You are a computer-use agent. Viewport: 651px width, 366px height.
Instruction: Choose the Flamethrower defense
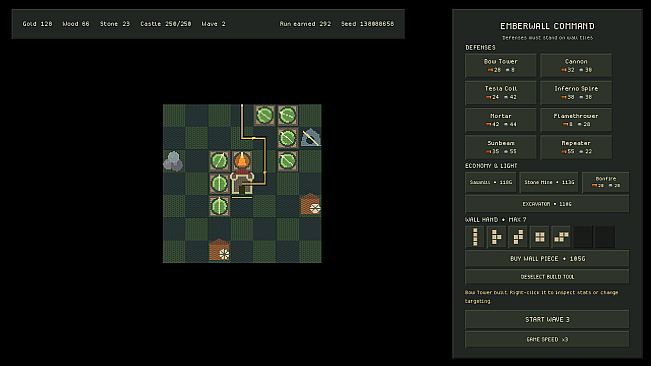coord(576,120)
